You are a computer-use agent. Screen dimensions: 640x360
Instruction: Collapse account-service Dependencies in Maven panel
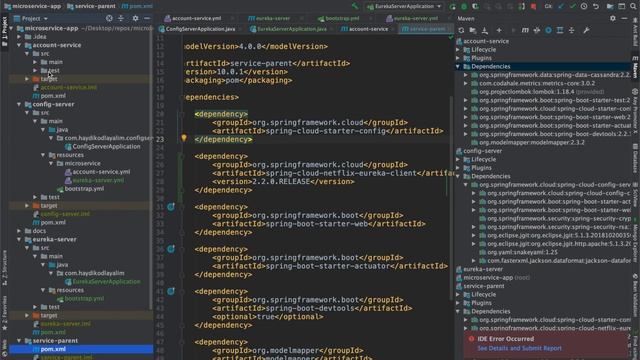tap(458, 67)
